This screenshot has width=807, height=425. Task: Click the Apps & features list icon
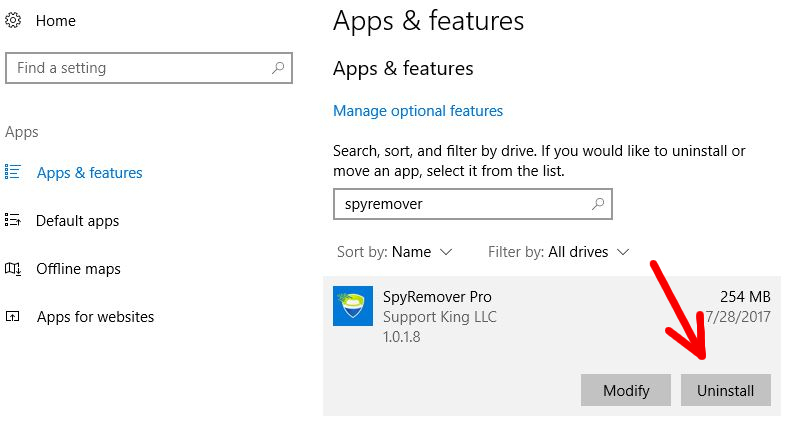pyautogui.click(x=12, y=172)
